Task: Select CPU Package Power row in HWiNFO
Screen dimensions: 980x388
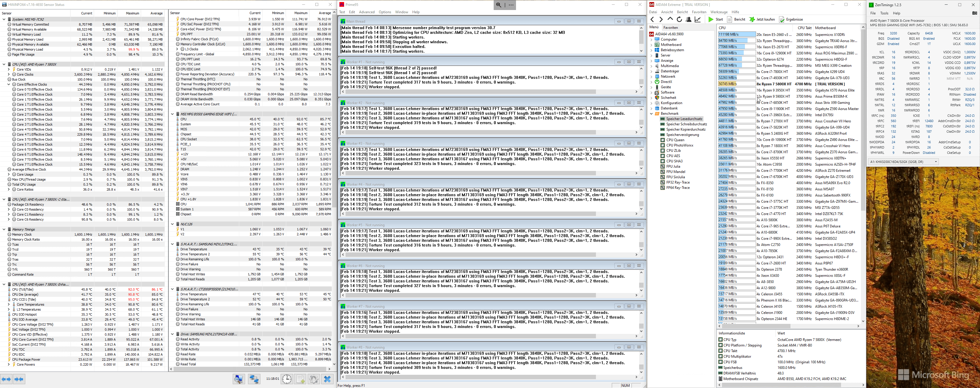Action: 83,360
